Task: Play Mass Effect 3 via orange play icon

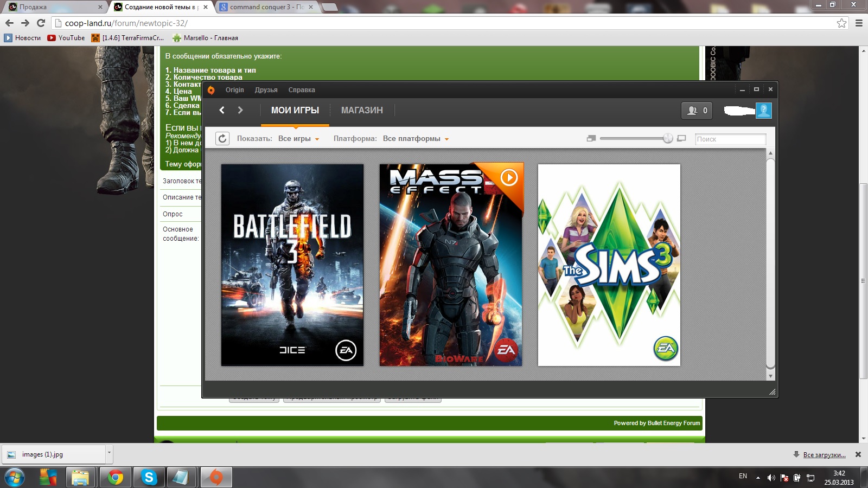Action: tap(509, 177)
